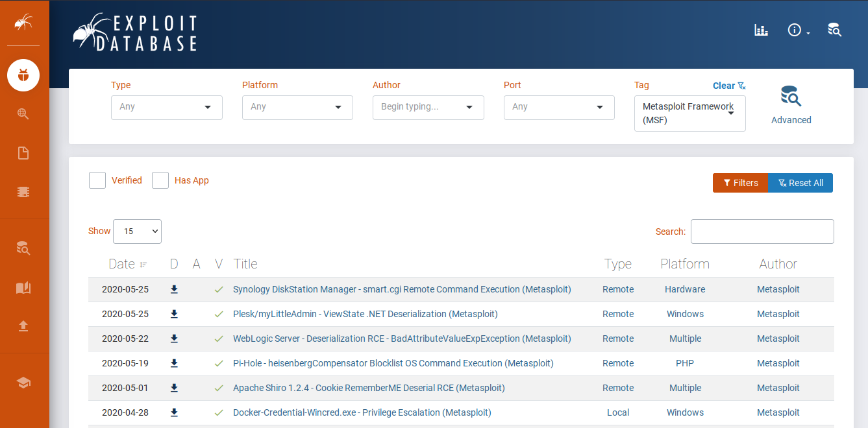Screen dimensions: 868x428
Task: Click the Submit upload icon in sidebar
Action: [23, 326]
